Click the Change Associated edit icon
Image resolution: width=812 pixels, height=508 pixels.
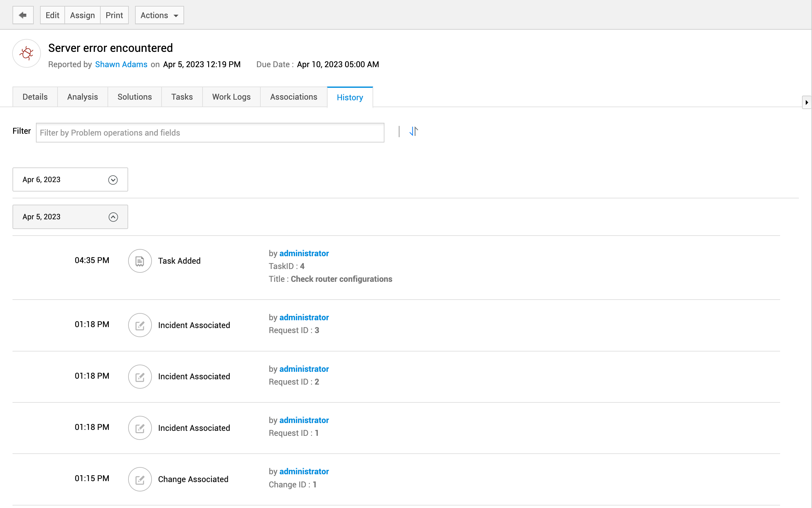coord(140,479)
